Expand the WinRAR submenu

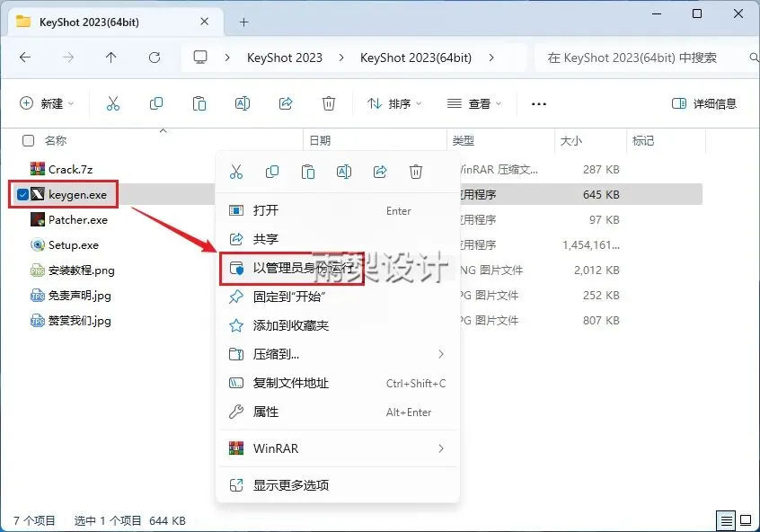point(440,448)
